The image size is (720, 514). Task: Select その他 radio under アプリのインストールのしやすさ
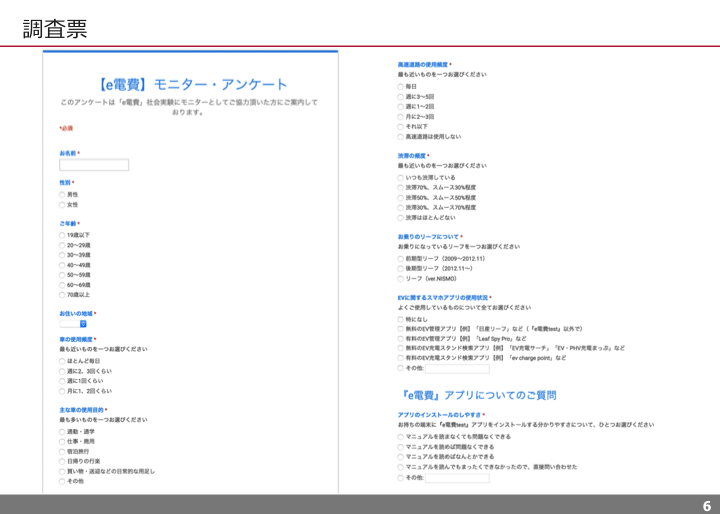click(x=400, y=478)
